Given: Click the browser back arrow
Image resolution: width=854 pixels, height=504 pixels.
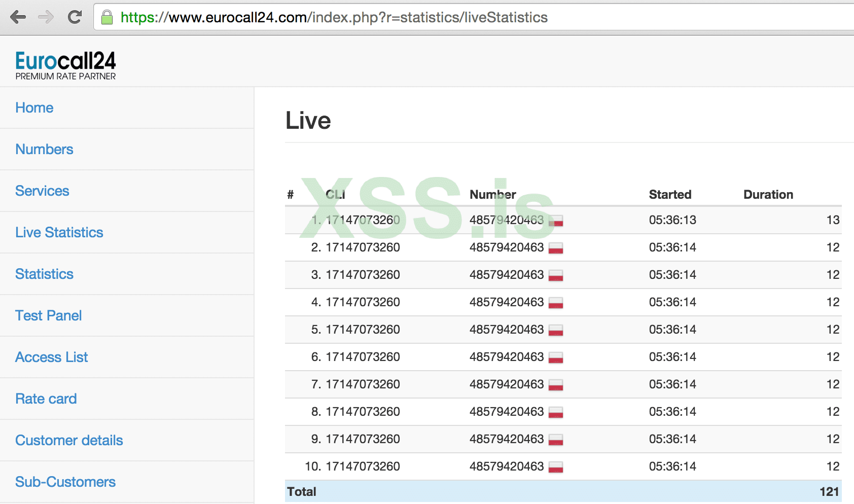Looking at the screenshot, I should [x=18, y=17].
